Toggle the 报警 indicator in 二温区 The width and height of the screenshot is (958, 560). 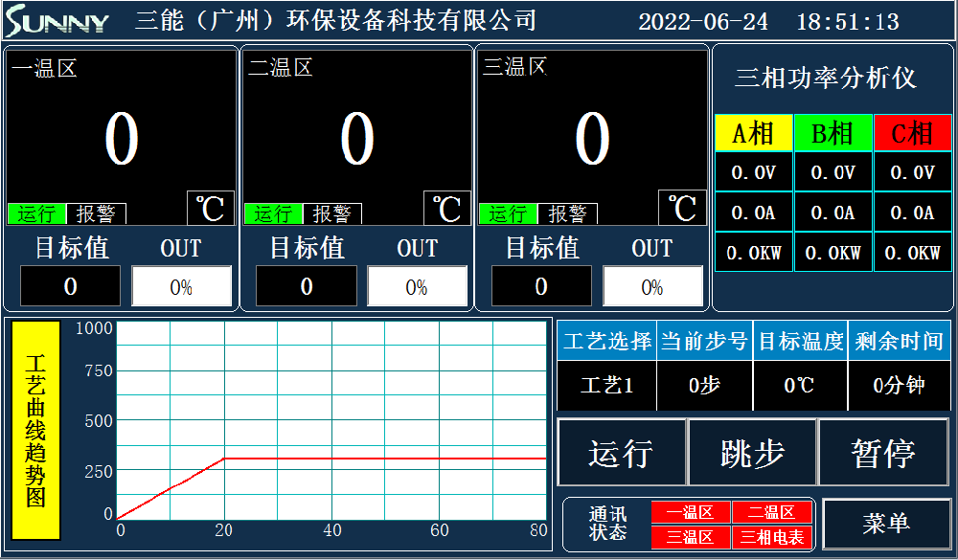[x=332, y=213]
